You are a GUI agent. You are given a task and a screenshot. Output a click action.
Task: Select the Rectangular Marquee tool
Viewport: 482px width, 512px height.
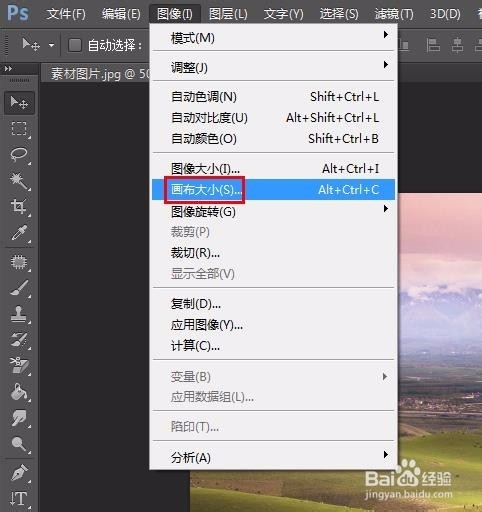(x=19, y=129)
